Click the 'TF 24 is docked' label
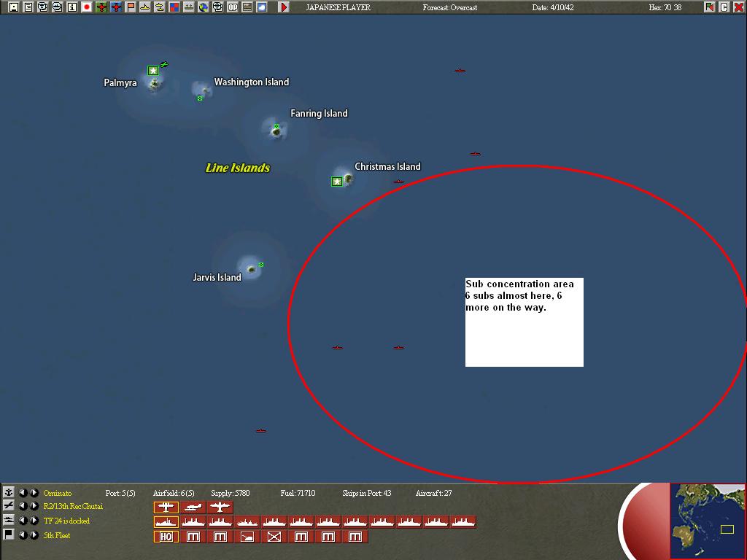Screen dimensions: 747x560 coord(66,521)
